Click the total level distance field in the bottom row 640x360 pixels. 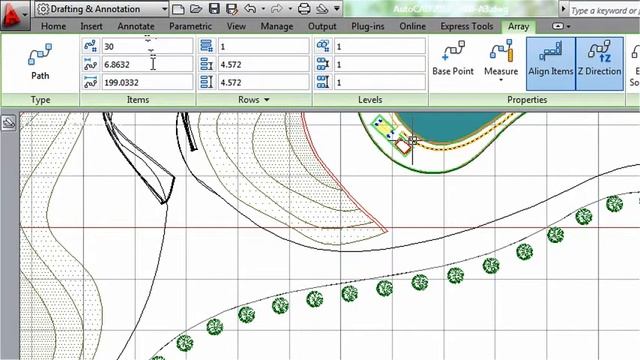[x=380, y=82]
